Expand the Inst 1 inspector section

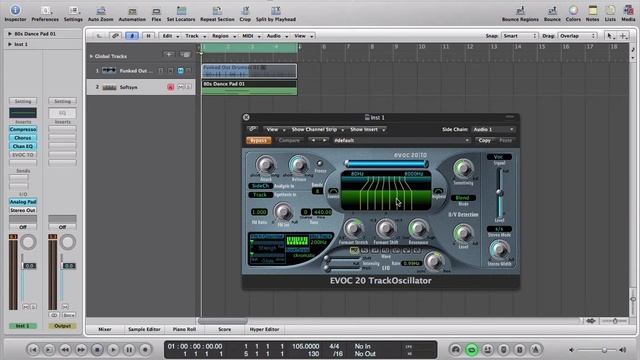(10, 44)
